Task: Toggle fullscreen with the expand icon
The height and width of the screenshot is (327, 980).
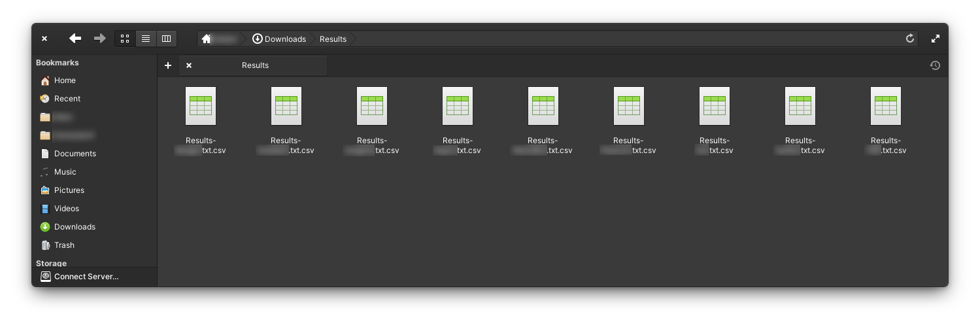Action: (x=936, y=39)
